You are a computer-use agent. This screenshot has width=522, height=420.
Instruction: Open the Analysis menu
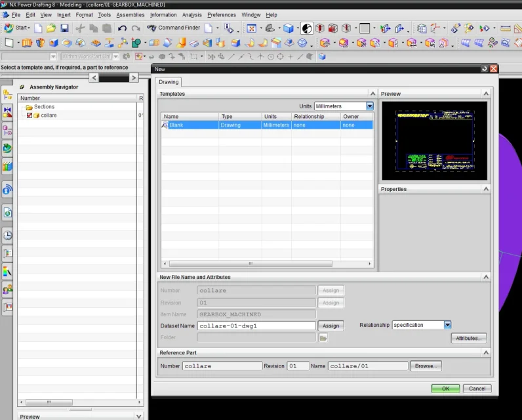[191, 15]
